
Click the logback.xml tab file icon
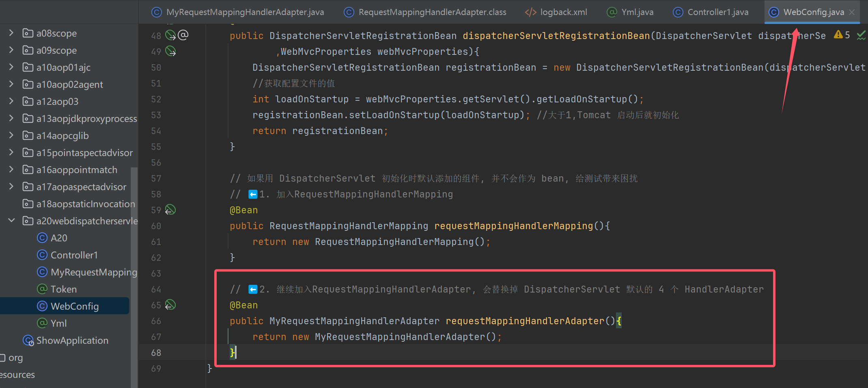click(x=530, y=12)
